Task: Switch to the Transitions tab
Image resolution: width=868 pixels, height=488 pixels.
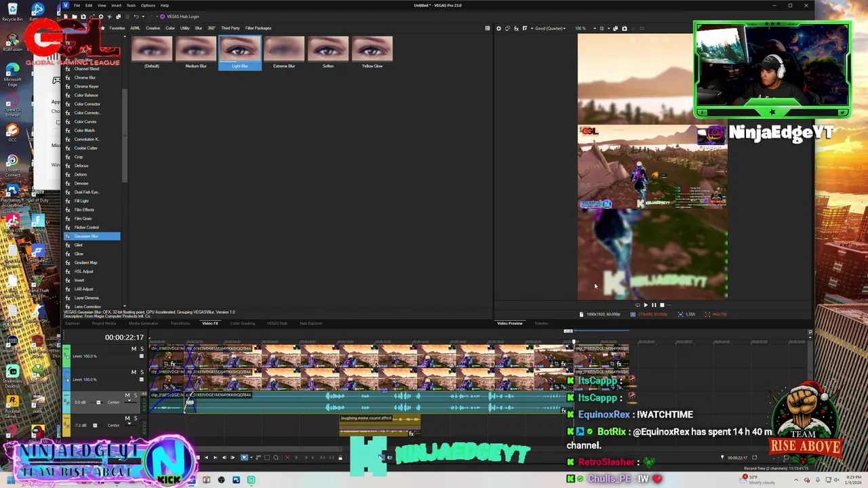Action: coord(180,323)
